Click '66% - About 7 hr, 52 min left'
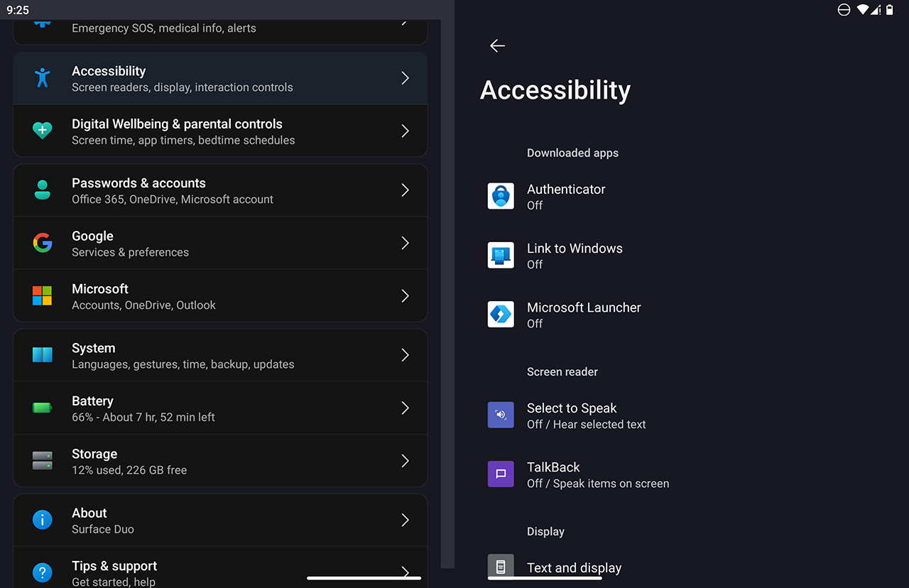 pyautogui.click(x=143, y=417)
